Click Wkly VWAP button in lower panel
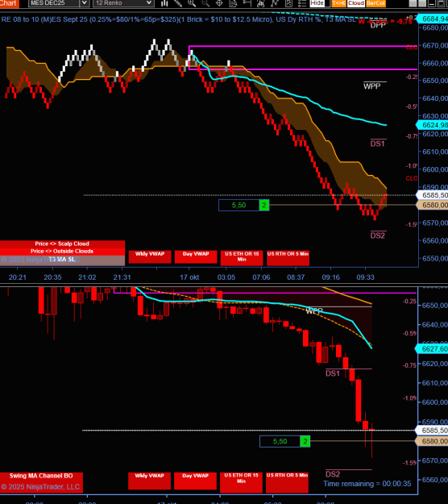 [149, 481]
